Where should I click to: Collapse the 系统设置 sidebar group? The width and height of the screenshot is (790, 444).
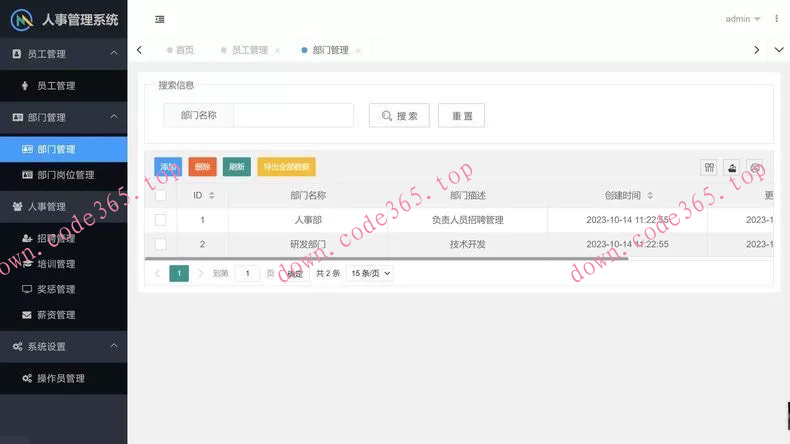pos(114,346)
